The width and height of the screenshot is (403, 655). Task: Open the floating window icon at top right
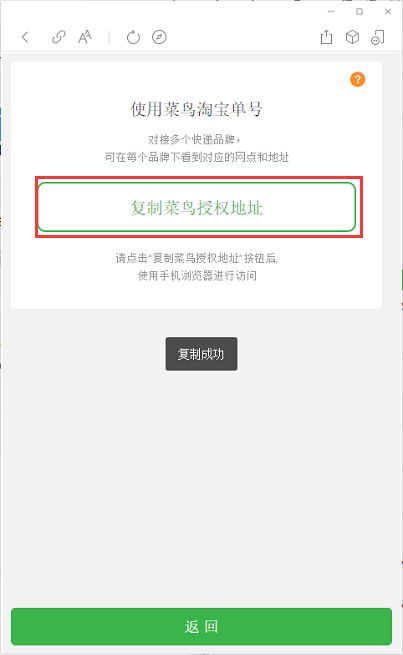click(378, 37)
